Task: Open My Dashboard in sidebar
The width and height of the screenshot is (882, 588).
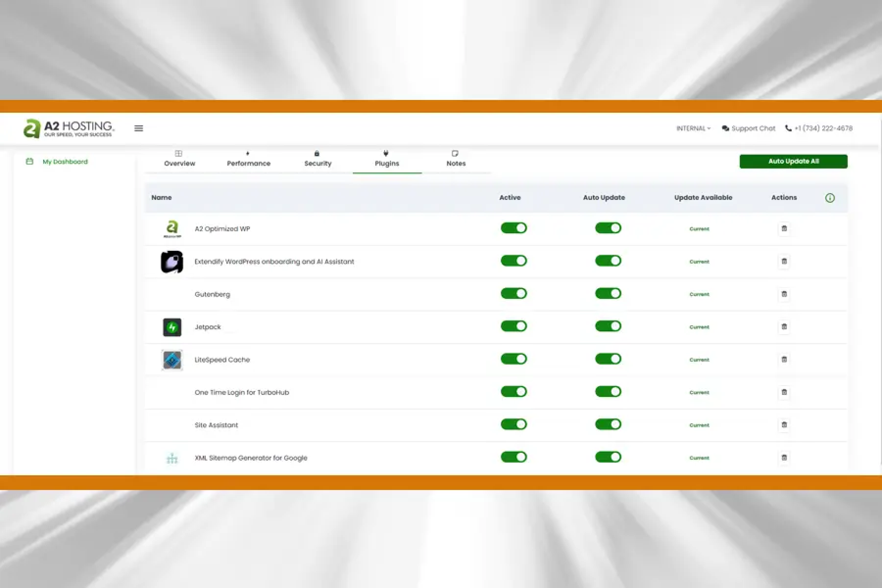Action: pos(65,162)
